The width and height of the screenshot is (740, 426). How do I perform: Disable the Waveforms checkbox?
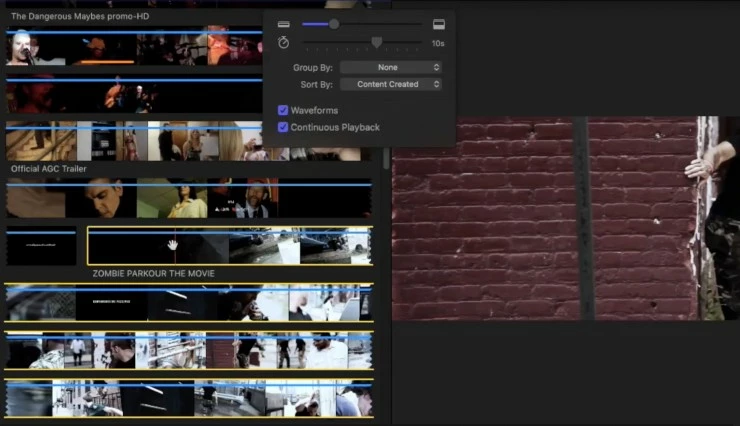(283, 110)
